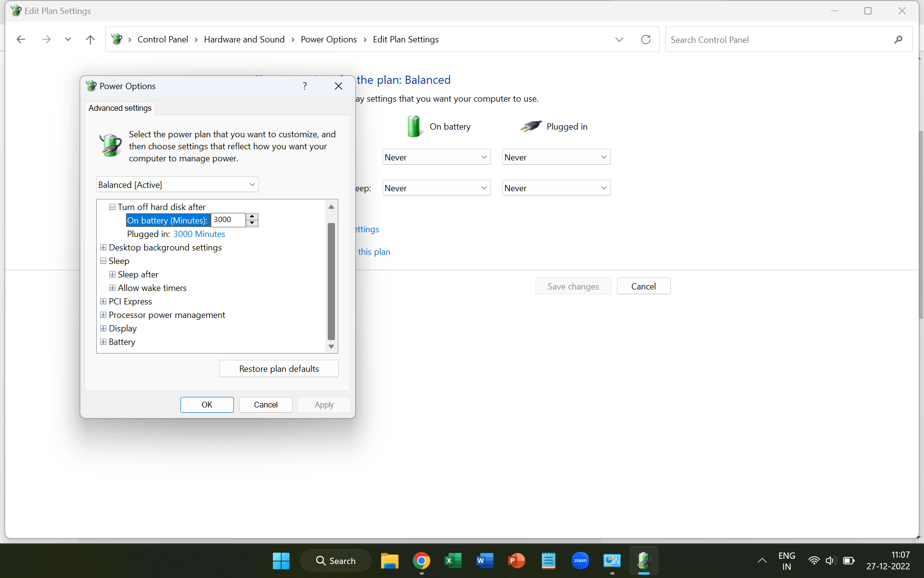Open the Balanced [Active] plan dropdown
The height and width of the screenshot is (578, 924).
[177, 185]
